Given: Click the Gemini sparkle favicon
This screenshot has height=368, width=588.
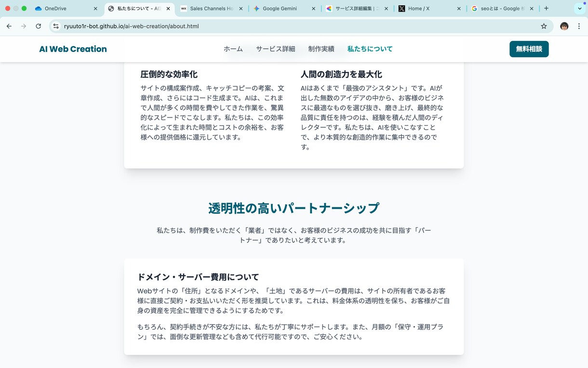Looking at the screenshot, I should click(x=256, y=9).
